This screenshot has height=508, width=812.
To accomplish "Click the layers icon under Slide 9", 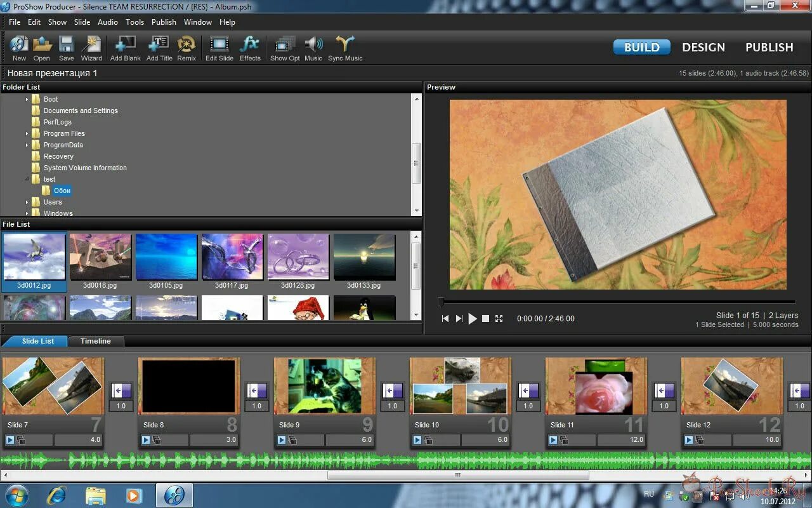I will point(292,439).
